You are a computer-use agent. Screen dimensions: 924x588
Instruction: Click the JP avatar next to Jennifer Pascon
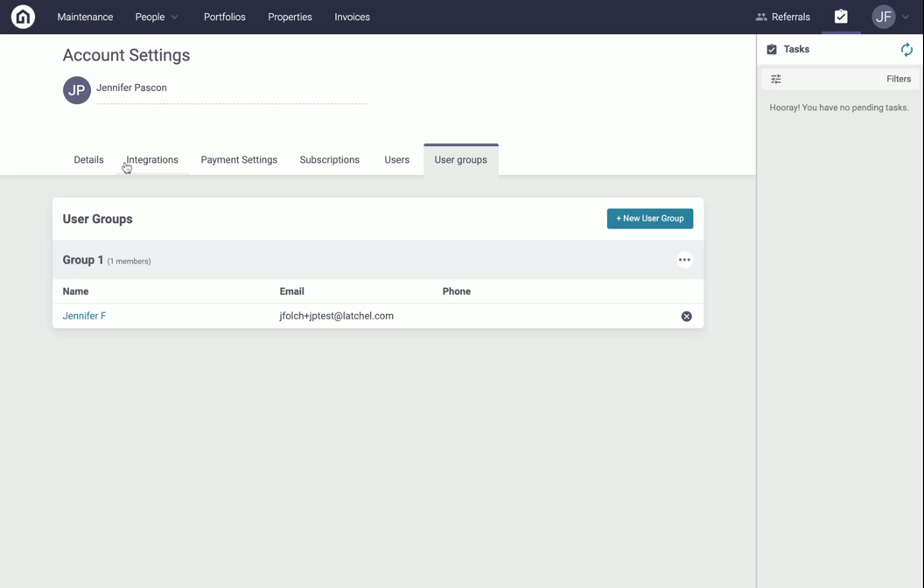[x=77, y=90]
